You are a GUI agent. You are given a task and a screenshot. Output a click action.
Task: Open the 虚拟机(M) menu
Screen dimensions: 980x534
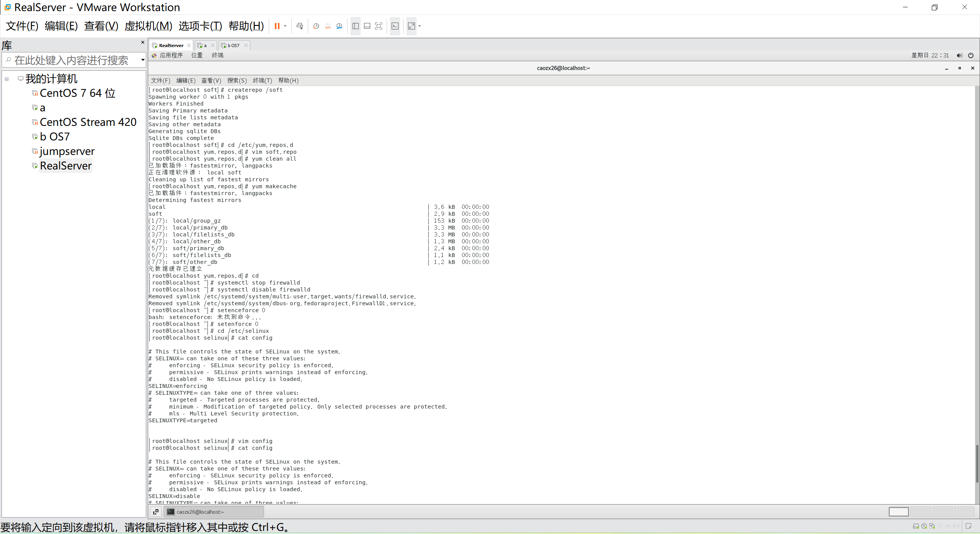[x=148, y=26]
